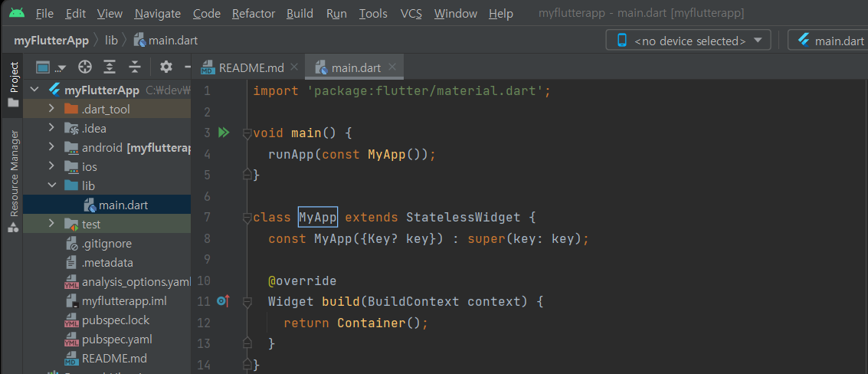Screen dimensions: 868x374
Task: Open the Refactor menu
Action: click(x=254, y=13)
